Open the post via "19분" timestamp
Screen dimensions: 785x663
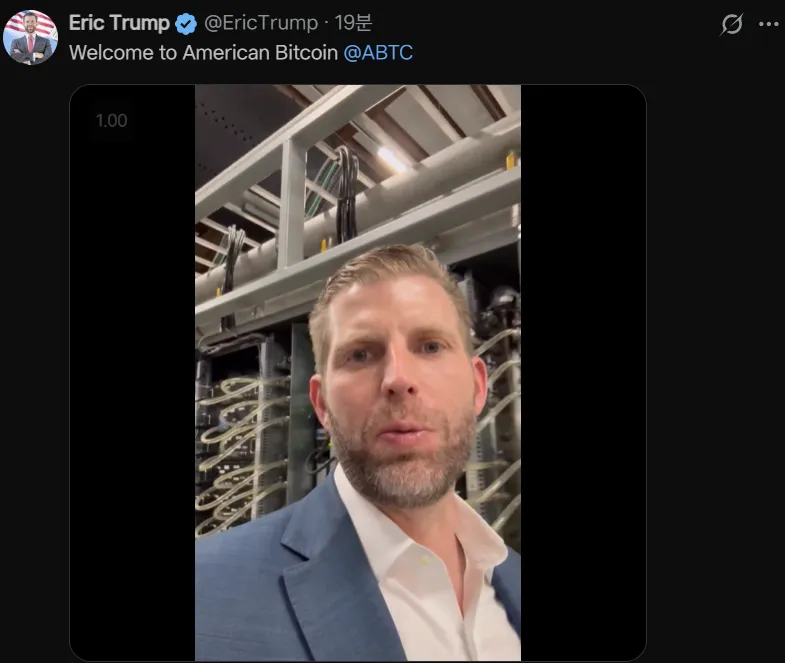[x=352, y=23]
